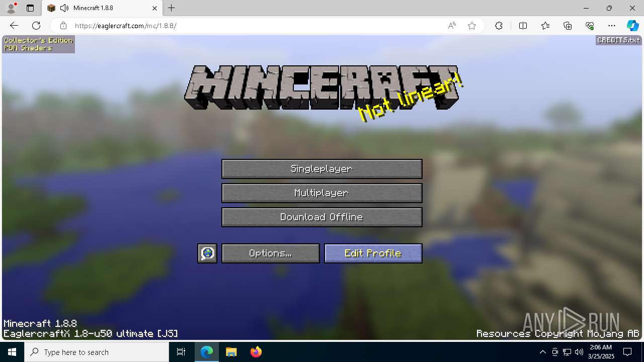Open the Options menu
Viewport: 644px width, 362px height.
[x=270, y=253]
